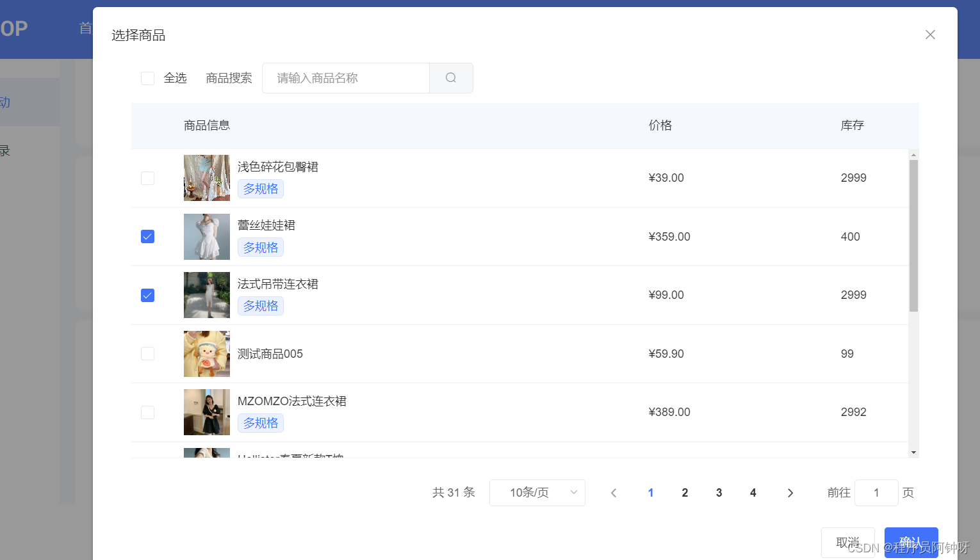Click the product name 法式吊带连衣裙
Image resolution: width=980 pixels, height=560 pixels.
[x=278, y=284]
